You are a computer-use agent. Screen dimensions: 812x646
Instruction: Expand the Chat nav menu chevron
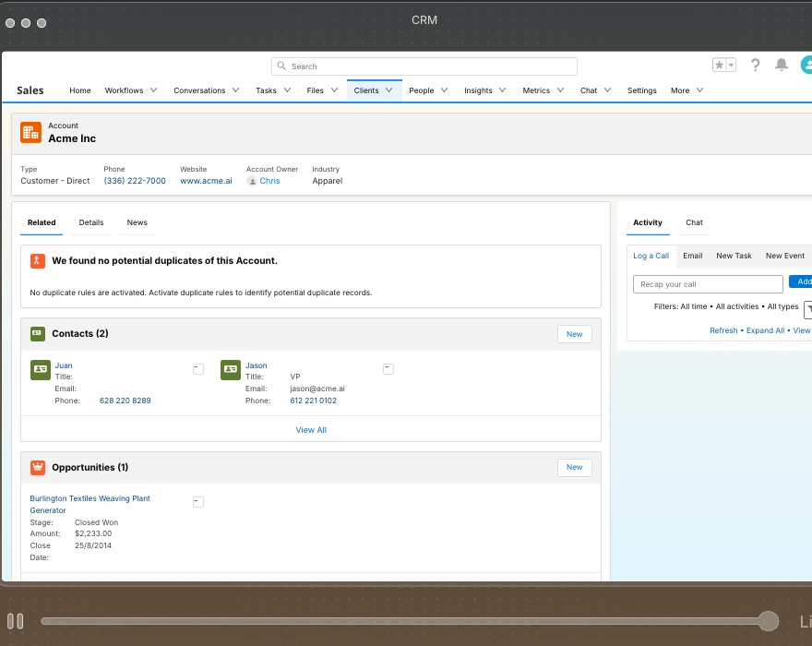click(607, 90)
